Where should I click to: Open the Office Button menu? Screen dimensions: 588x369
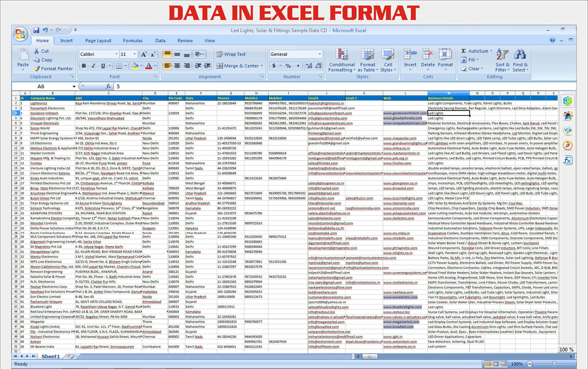tap(20, 34)
